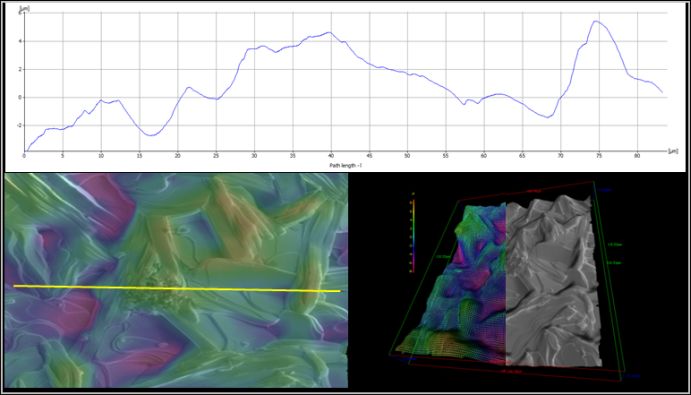Image resolution: width=691 pixels, height=395 pixels.
Task: Click the tallest peak near 75 µm on profile
Action: point(596,21)
